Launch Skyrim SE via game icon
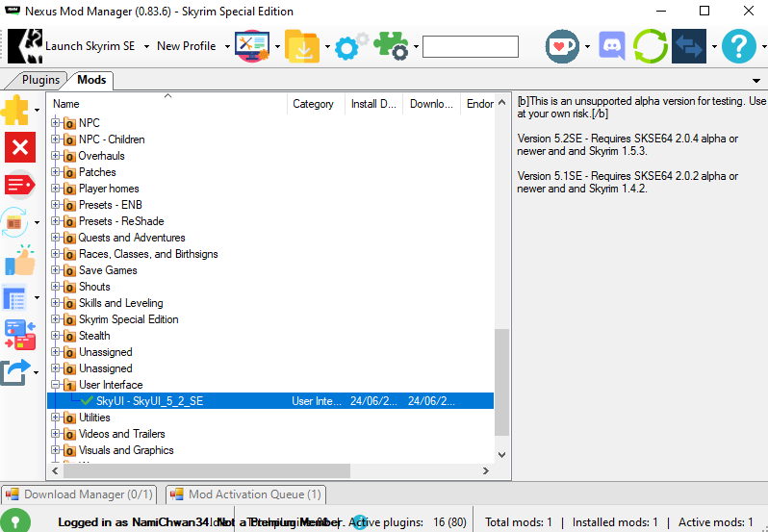Viewport: 768px width, 532px height. point(24,46)
